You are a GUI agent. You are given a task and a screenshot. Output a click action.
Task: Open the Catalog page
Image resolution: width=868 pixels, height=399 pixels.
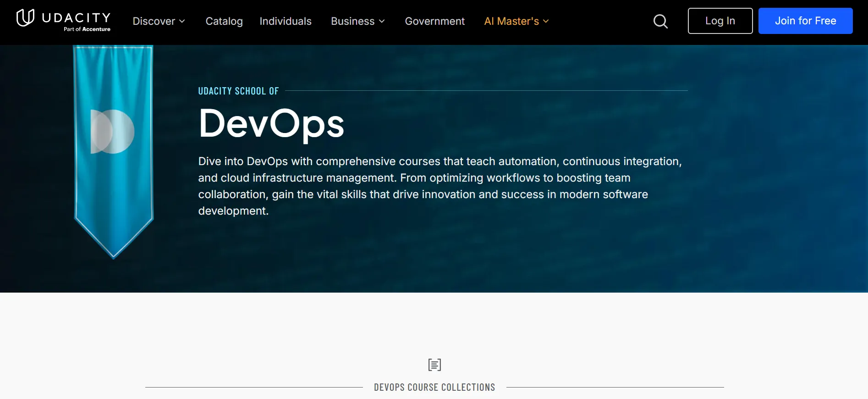tap(224, 21)
